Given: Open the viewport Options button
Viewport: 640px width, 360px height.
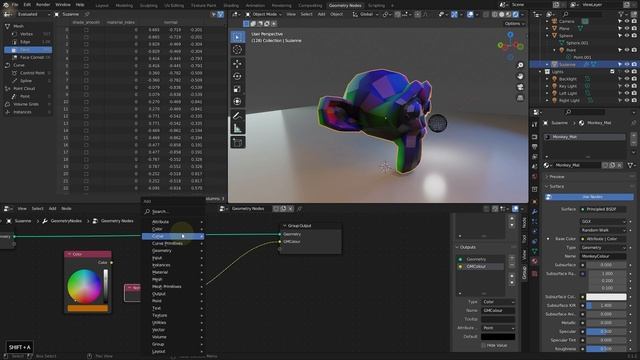Looking at the screenshot, I should [x=513, y=24].
